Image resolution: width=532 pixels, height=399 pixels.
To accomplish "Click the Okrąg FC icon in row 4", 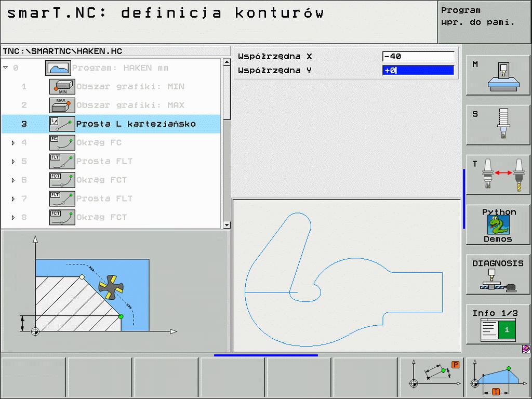I will coord(62,142).
